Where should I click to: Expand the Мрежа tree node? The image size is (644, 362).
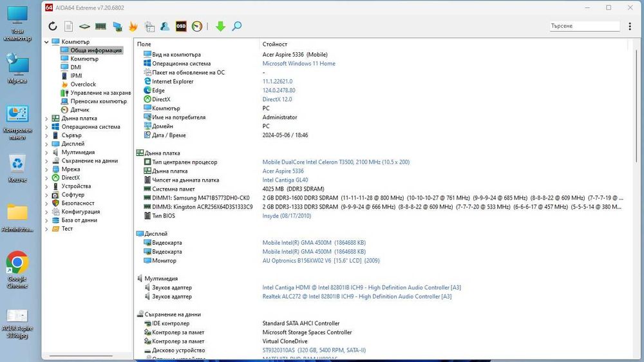[x=46, y=169]
